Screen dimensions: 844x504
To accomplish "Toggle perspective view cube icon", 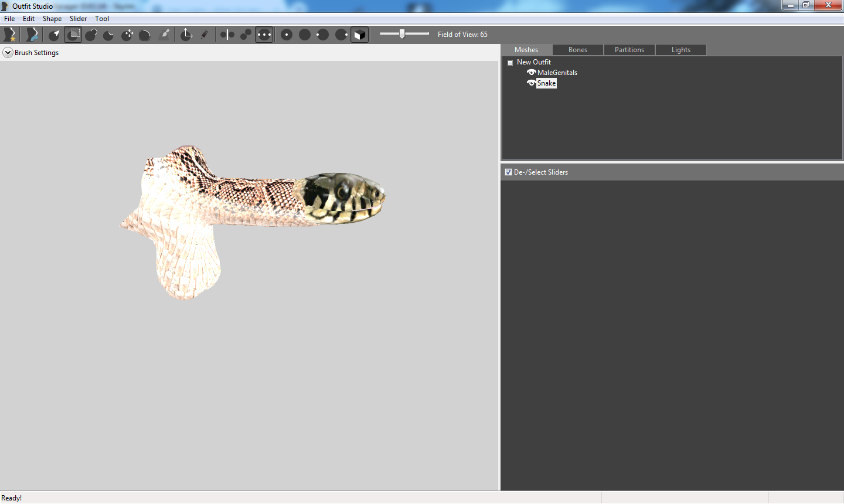I will point(360,35).
